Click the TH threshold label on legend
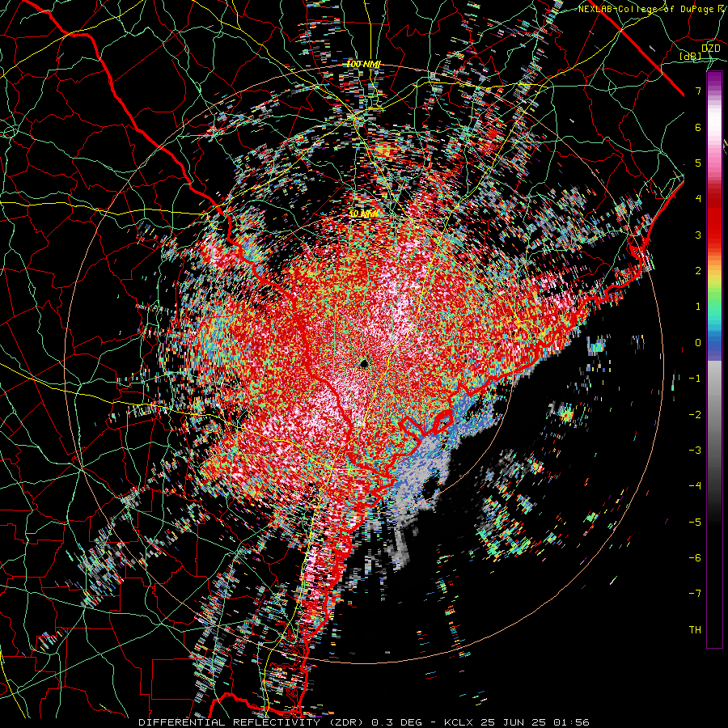This screenshot has height=728, width=728. [x=695, y=630]
